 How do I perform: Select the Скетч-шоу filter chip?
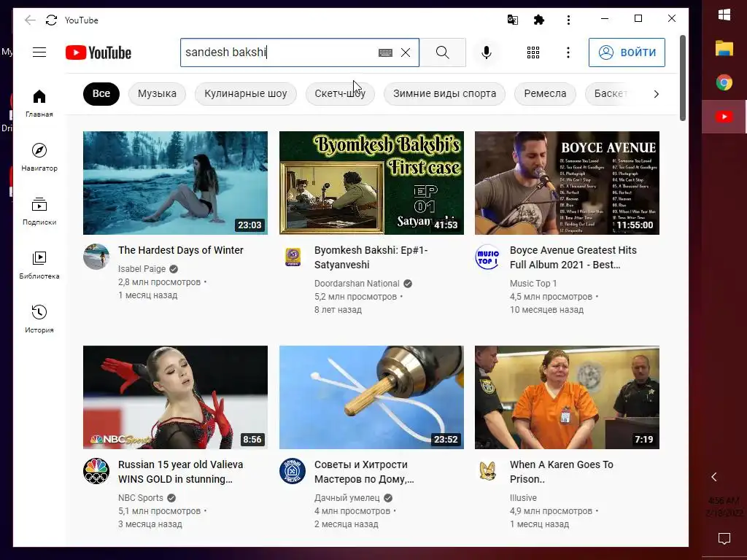[x=340, y=94]
